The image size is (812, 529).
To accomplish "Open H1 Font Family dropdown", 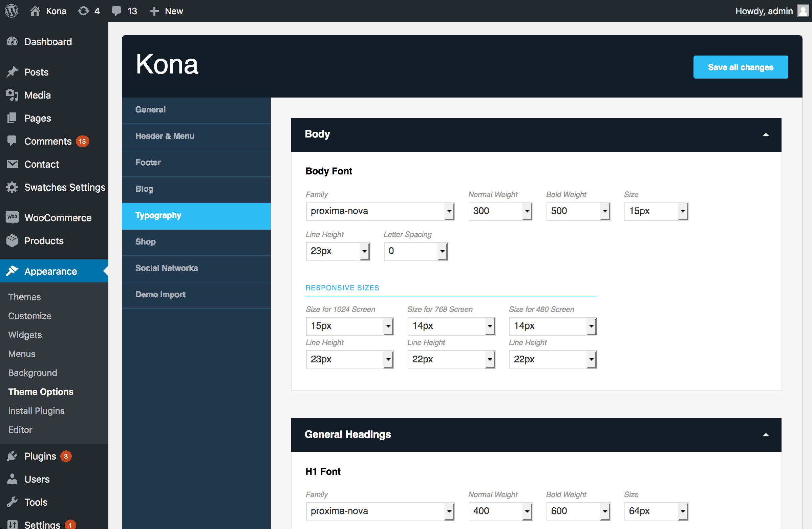I will pyautogui.click(x=380, y=511).
